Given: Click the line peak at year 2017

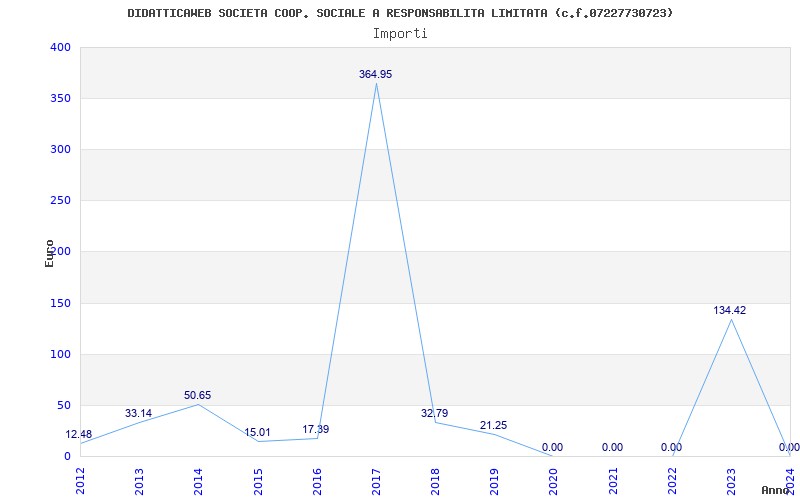Looking at the screenshot, I should pyautogui.click(x=377, y=83).
